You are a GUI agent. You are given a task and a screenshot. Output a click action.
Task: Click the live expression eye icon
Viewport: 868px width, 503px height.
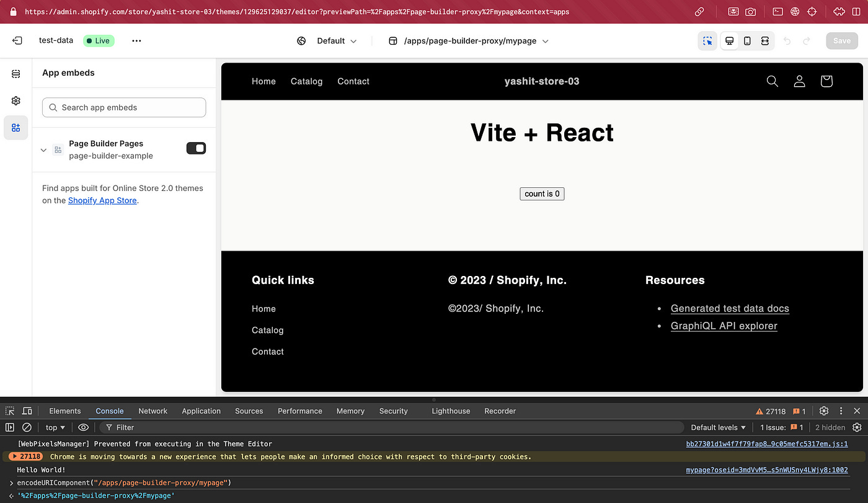[x=83, y=427]
